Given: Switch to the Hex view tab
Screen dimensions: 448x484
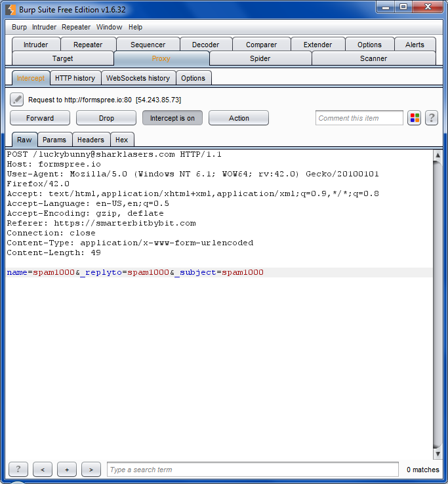Looking at the screenshot, I should pyautogui.click(x=121, y=140).
